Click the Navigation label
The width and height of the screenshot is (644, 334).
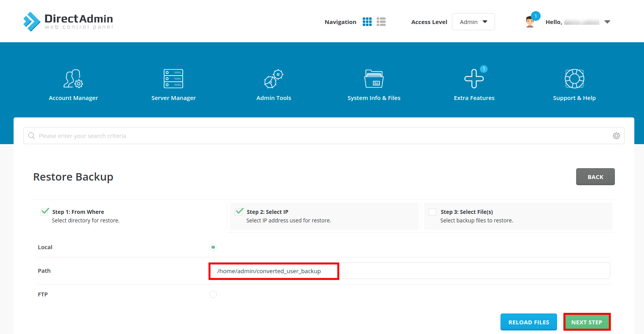(x=340, y=22)
